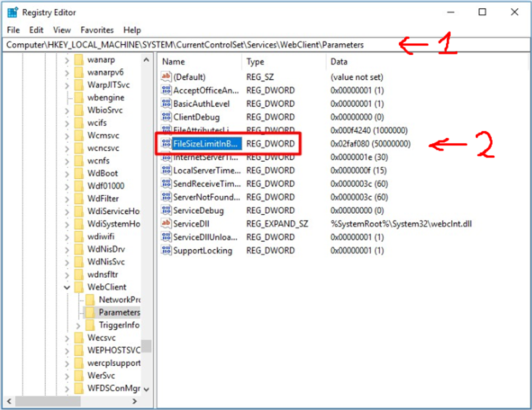532x410 pixels.
Task: Click the ServiceDebug DWORD icon
Action: pos(166,210)
